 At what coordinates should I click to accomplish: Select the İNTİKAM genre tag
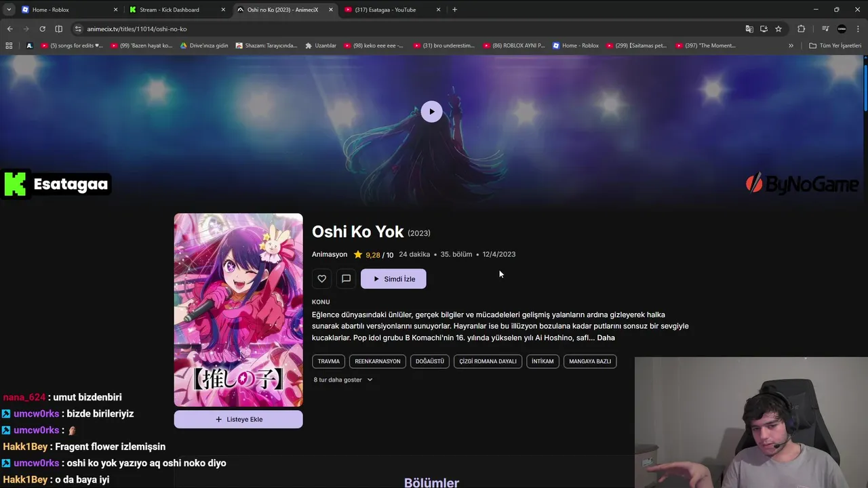pyautogui.click(x=542, y=361)
